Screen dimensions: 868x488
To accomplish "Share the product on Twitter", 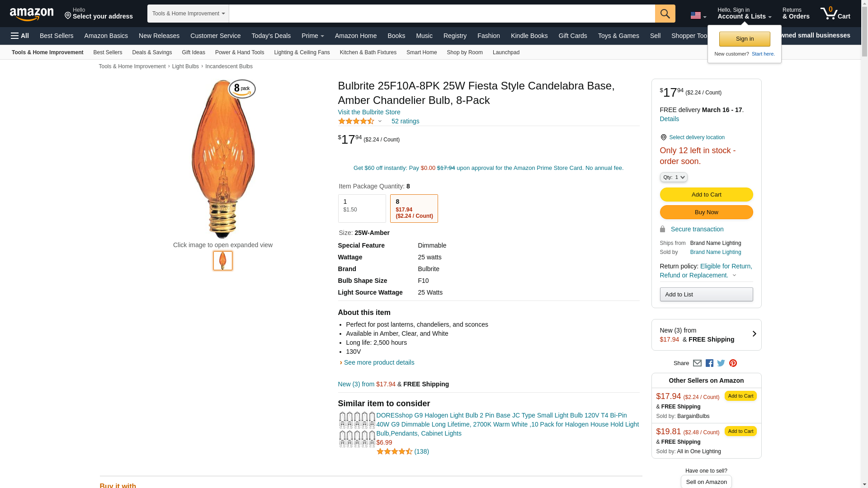I will (721, 363).
